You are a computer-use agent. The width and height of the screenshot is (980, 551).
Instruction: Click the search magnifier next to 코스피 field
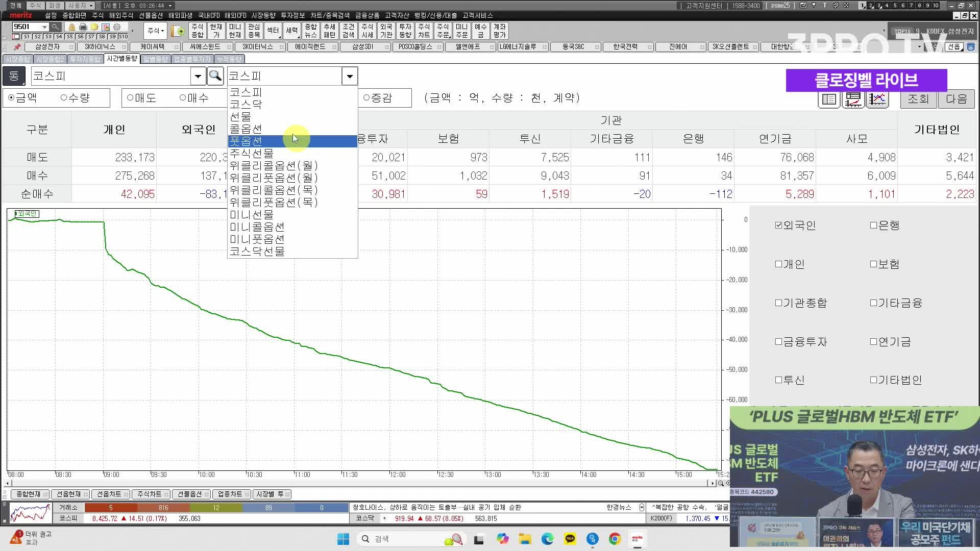pos(215,76)
